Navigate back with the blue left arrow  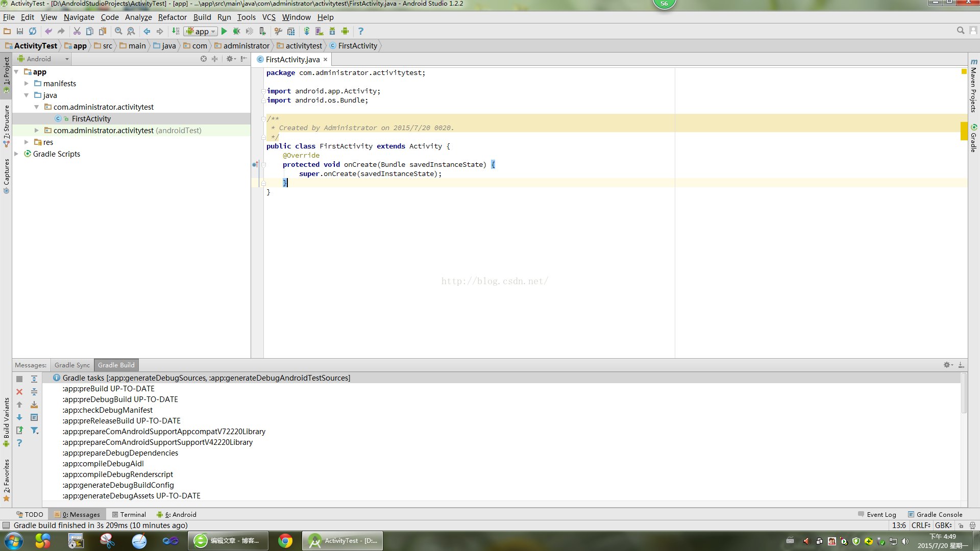pyautogui.click(x=147, y=31)
